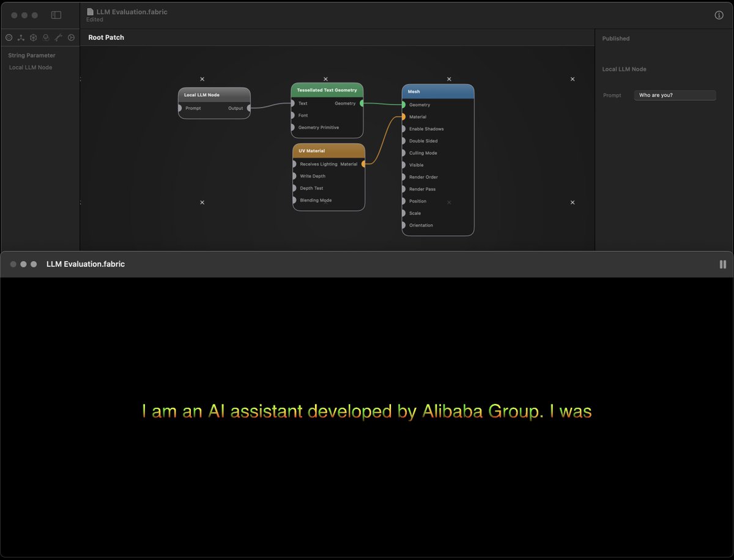Click the Blending Mode input port

(294, 200)
